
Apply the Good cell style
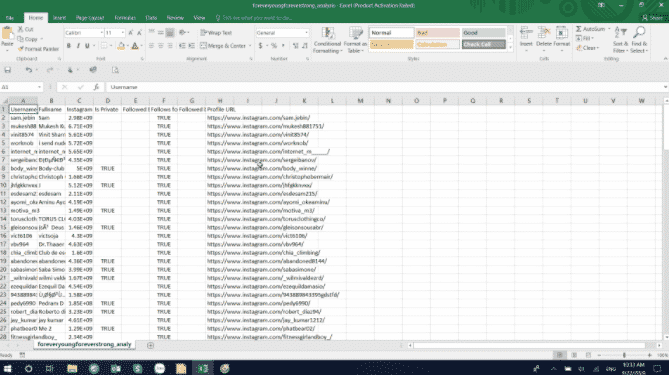pos(483,33)
